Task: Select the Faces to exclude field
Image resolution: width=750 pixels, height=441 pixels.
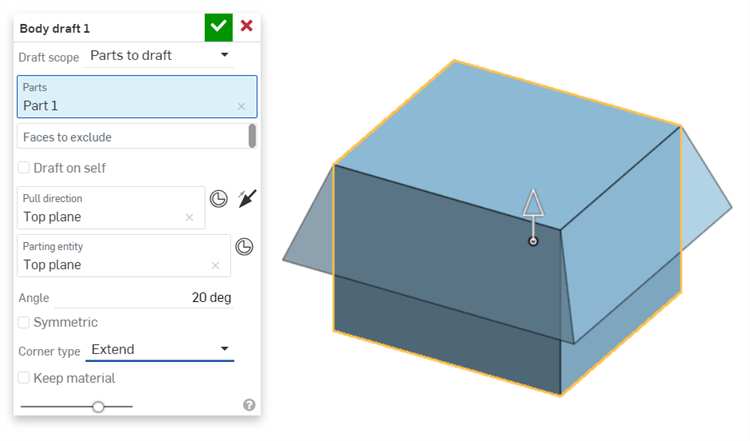Action: [132, 137]
